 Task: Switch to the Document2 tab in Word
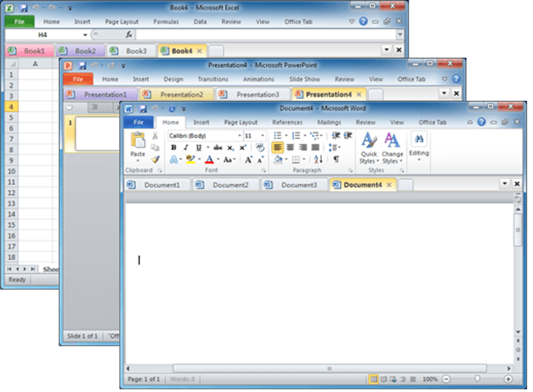pos(226,185)
